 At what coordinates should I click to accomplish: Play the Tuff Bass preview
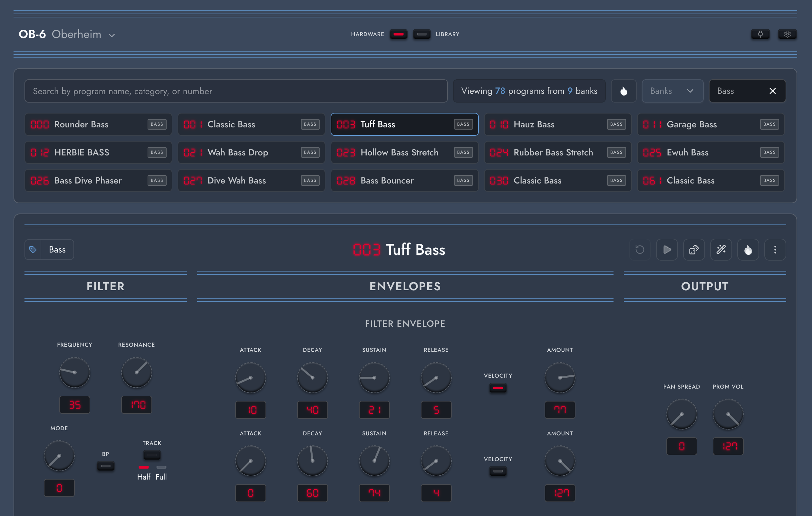[x=667, y=249]
